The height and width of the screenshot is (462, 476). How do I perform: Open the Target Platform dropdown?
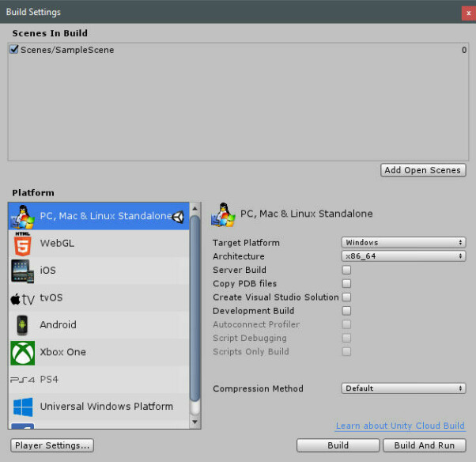coord(403,242)
